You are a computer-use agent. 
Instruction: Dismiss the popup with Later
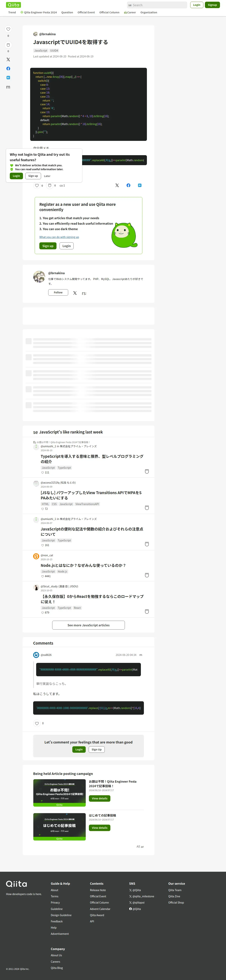(x=47, y=176)
